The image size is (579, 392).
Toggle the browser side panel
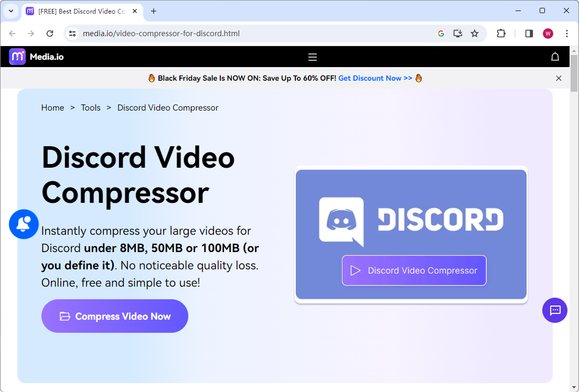click(x=529, y=34)
